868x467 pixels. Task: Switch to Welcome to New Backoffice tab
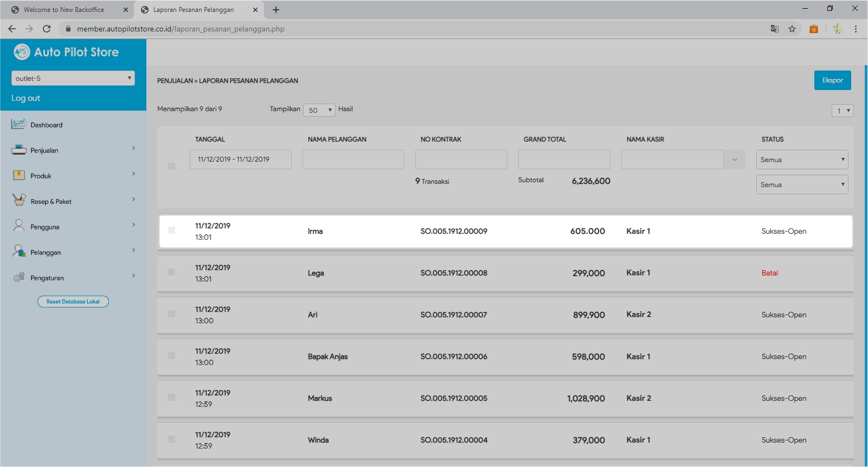tap(64, 10)
